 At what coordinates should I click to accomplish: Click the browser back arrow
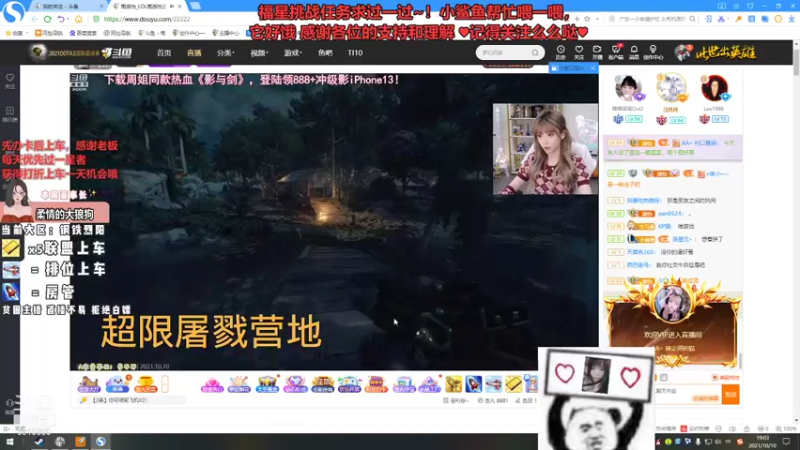click(x=34, y=19)
